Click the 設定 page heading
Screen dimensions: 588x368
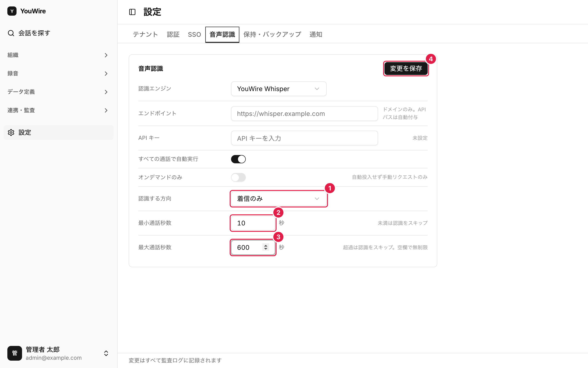pyautogui.click(x=152, y=12)
